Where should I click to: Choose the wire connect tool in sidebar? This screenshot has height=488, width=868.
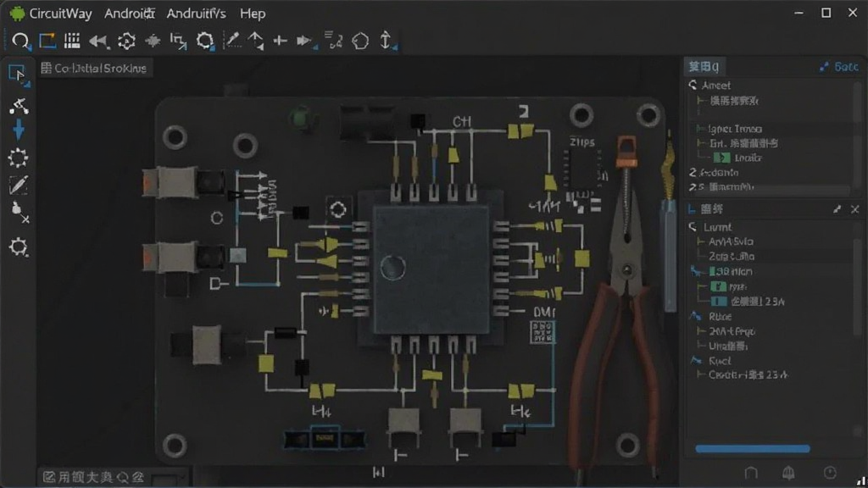tap(19, 106)
